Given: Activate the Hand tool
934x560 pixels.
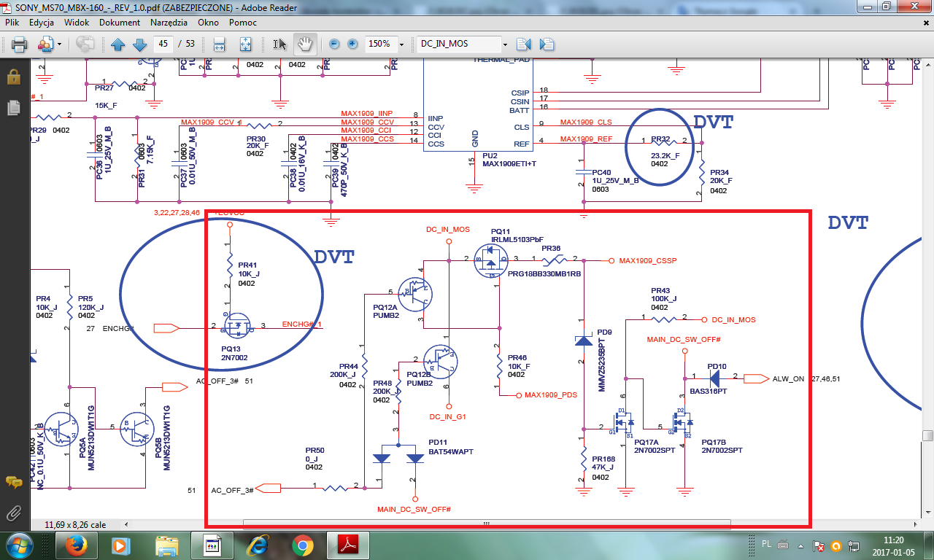Looking at the screenshot, I should (304, 44).
